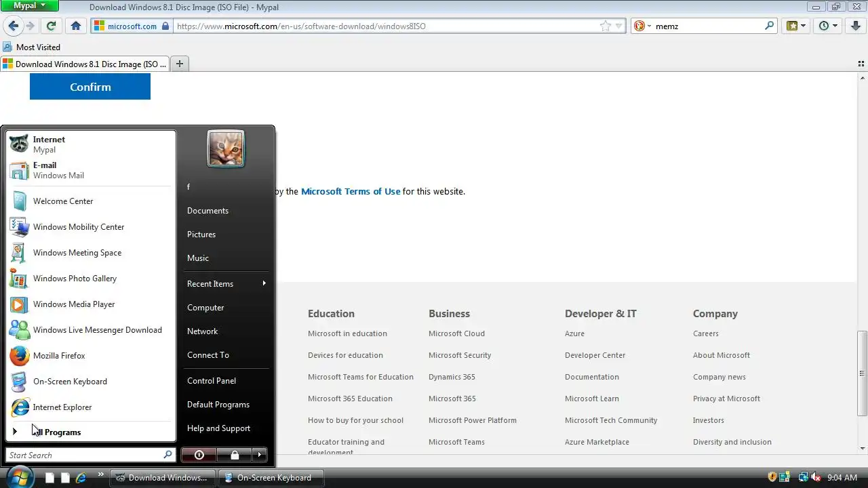Lock the computer with the padlock button
This screenshot has height=488, width=868.
point(234,455)
